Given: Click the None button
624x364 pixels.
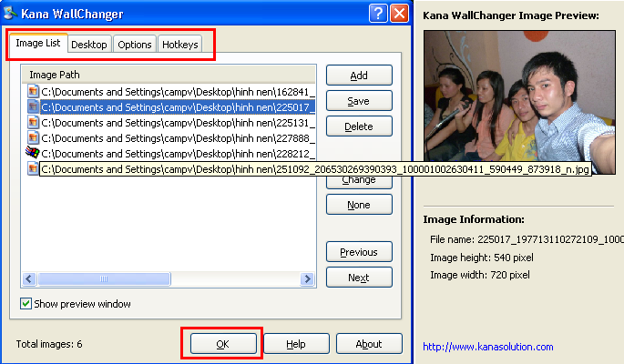Looking at the screenshot, I should click(x=359, y=205).
